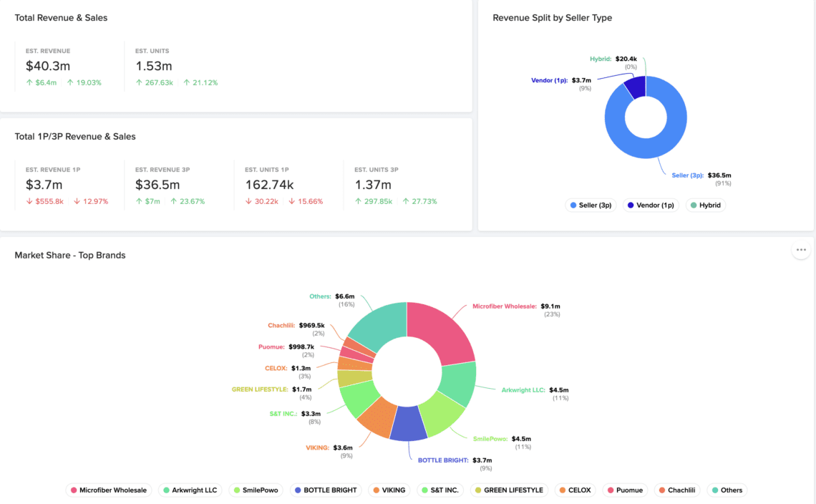
Task: Click the Chachlili color dot in the legend
Action: 662,490
